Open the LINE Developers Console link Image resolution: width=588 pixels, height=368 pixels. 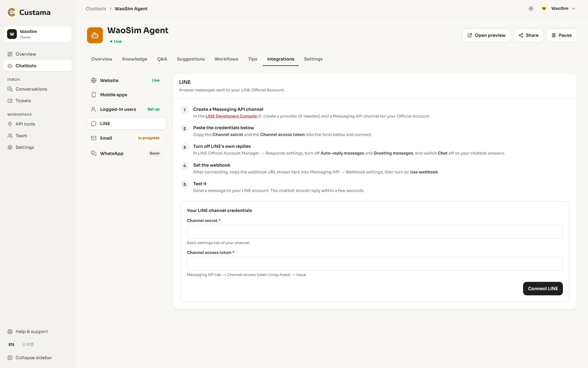click(x=233, y=116)
